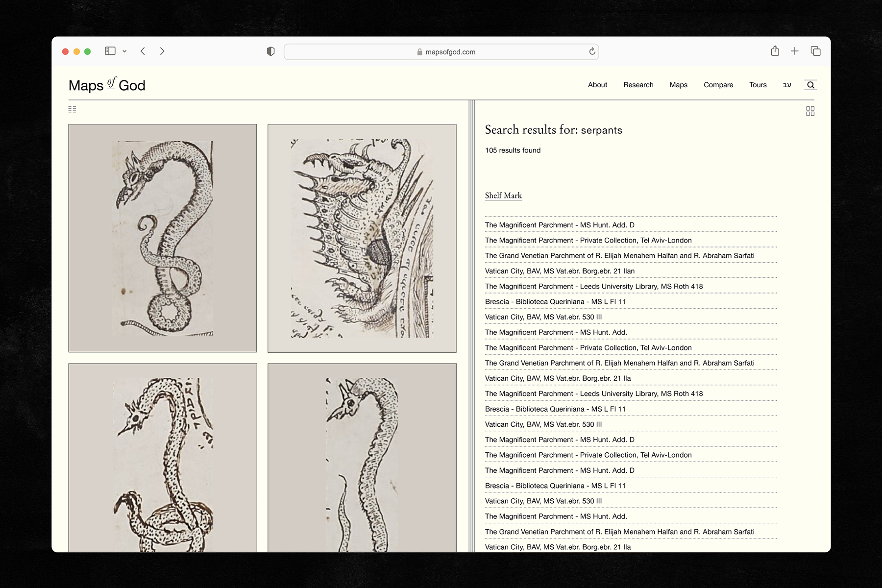The height and width of the screenshot is (588, 882).
Task: Open the winged dragon thumbnail image
Action: pos(362,238)
